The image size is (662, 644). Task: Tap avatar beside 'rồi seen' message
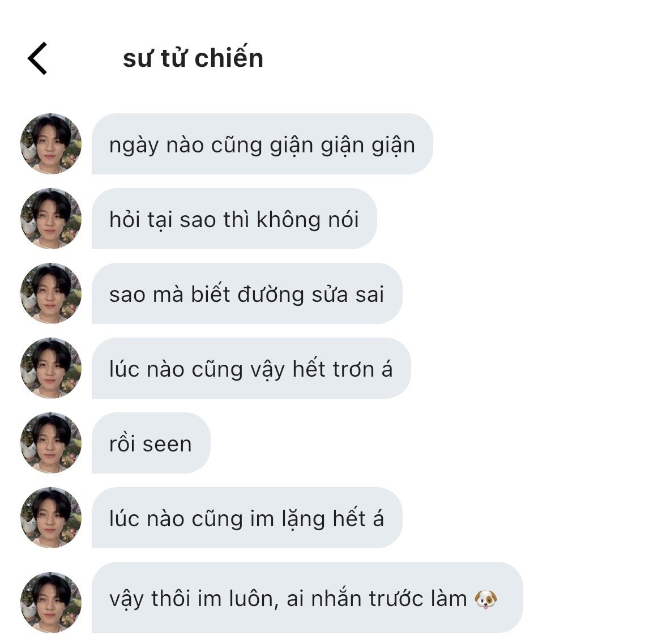tap(51, 442)
